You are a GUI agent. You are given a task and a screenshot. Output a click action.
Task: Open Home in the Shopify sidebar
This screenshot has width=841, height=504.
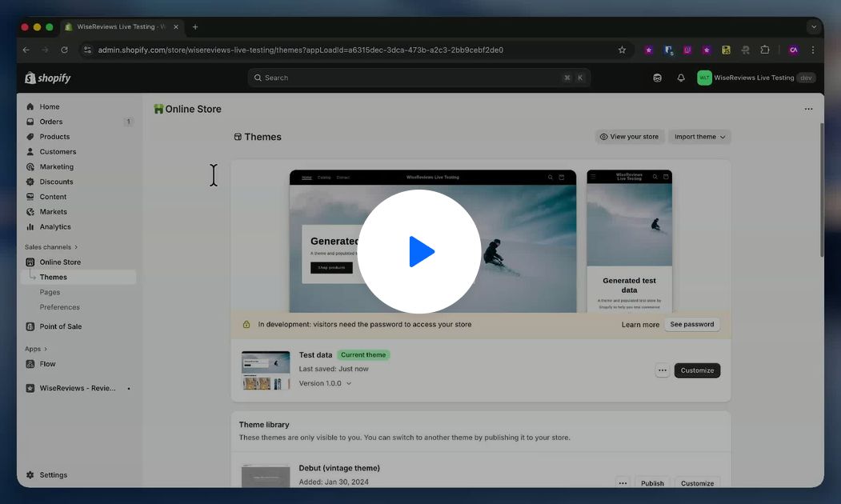point(50,106)
